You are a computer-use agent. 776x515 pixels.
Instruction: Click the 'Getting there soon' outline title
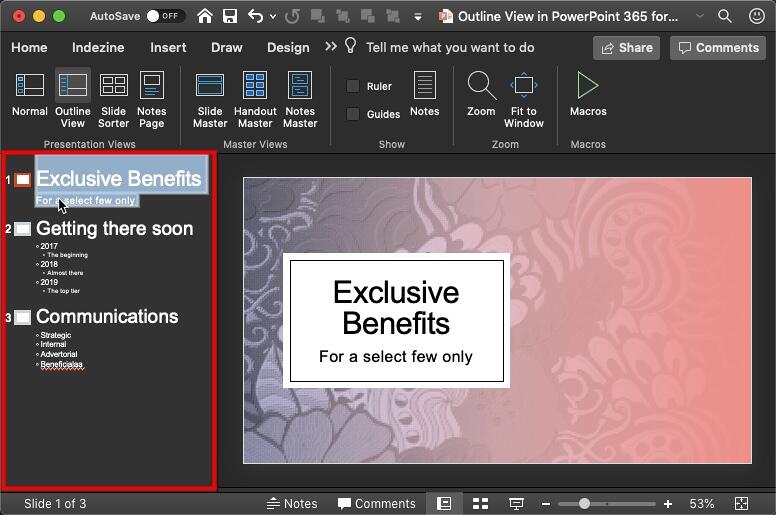coord(115,229)
